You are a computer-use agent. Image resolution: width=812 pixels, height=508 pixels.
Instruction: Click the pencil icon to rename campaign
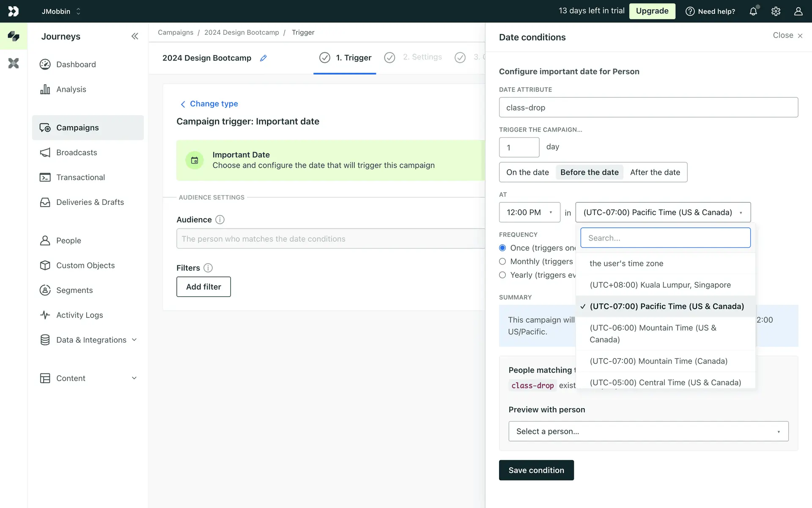(x=263, y=58)
